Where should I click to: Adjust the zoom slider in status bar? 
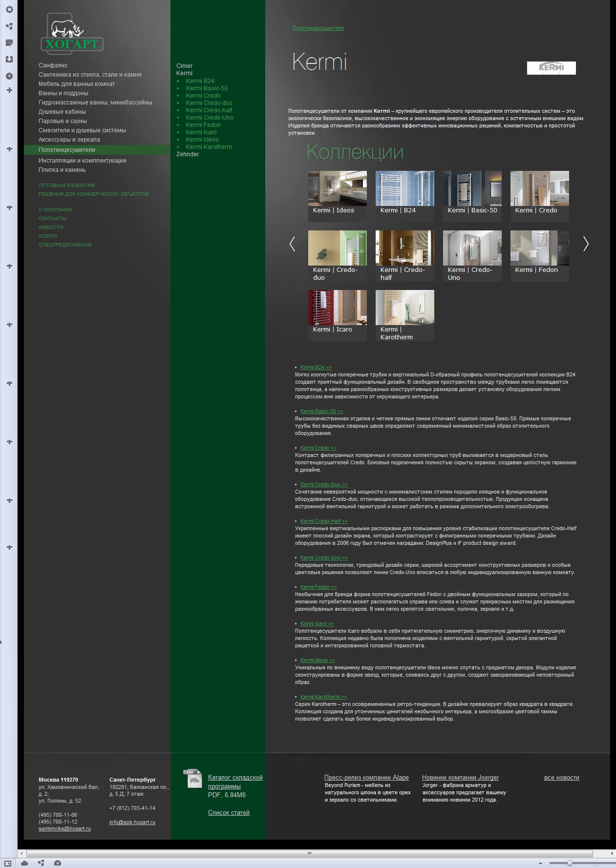click(x=570, y=863)
